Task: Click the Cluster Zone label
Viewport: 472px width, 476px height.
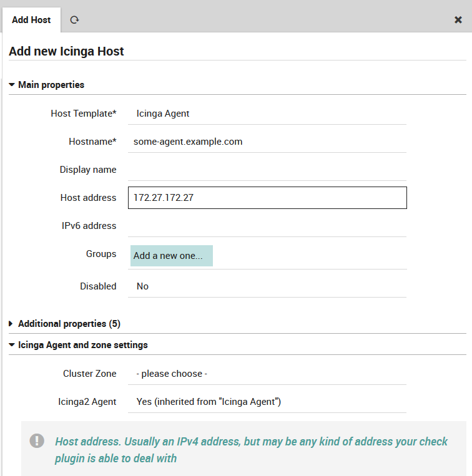Action: pyautogui.click(x=89, y=374)
